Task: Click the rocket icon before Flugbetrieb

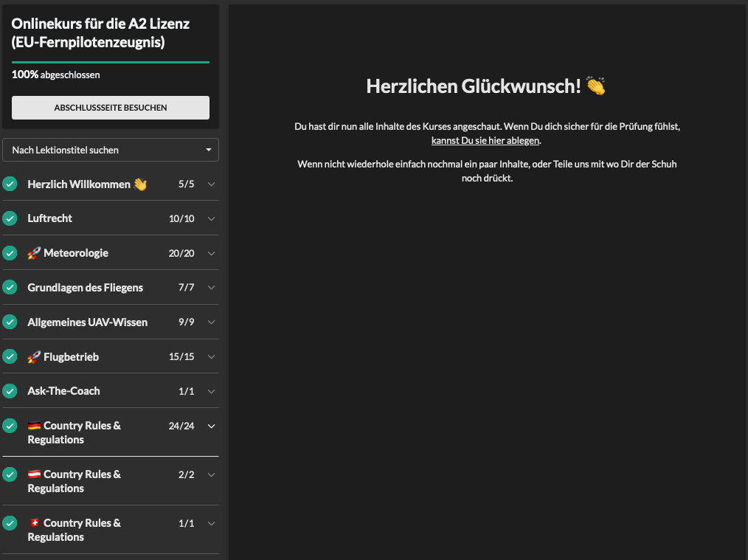Action: coord(34,357)
